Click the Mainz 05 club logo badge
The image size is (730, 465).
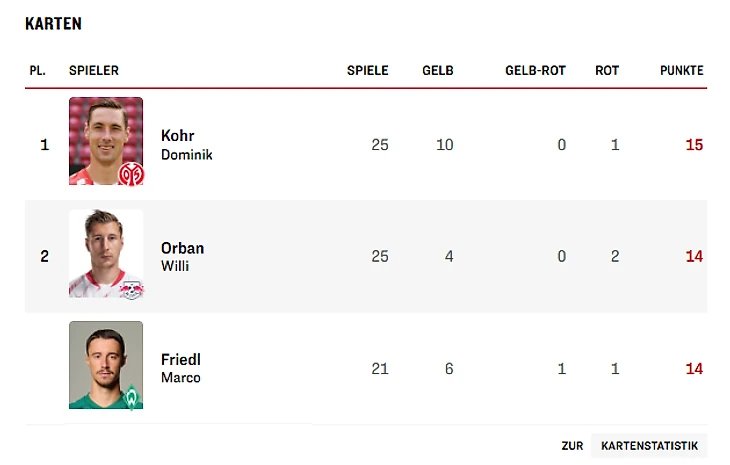pos(131,174)
